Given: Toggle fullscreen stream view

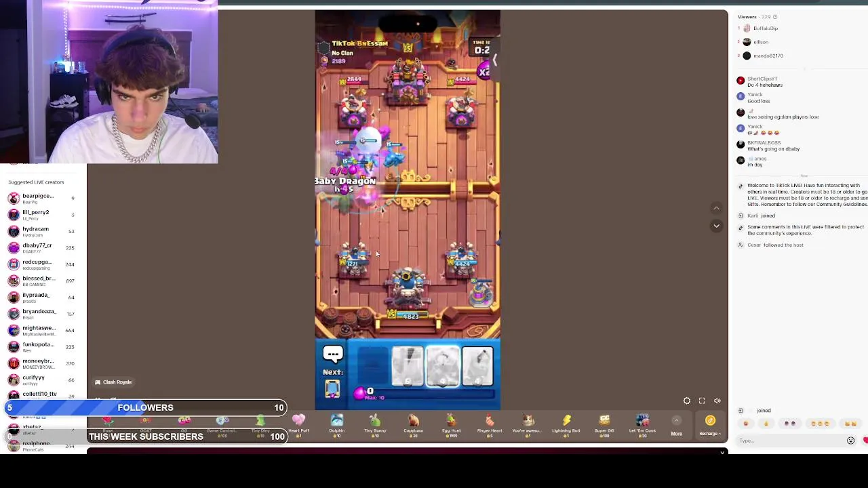Looking at the screenshot, I should [702, 401].
